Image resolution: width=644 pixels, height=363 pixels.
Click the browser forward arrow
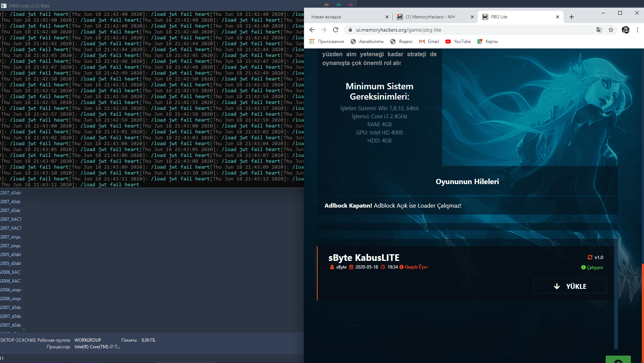coord(324,30)
